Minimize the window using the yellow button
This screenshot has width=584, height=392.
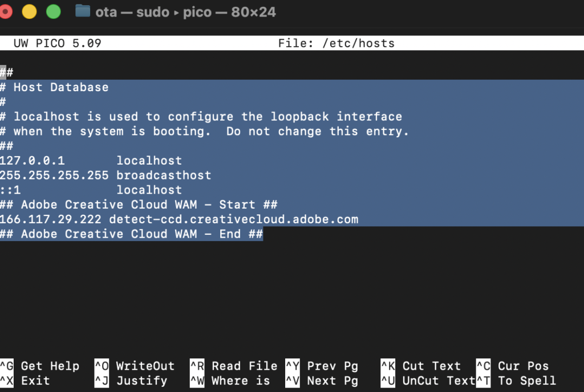point(29,11)
